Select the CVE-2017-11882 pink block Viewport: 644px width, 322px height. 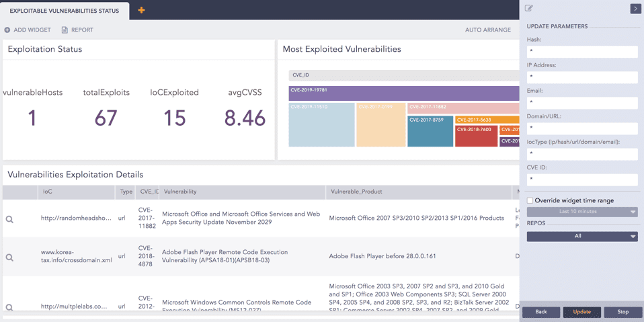click(464, 108)
